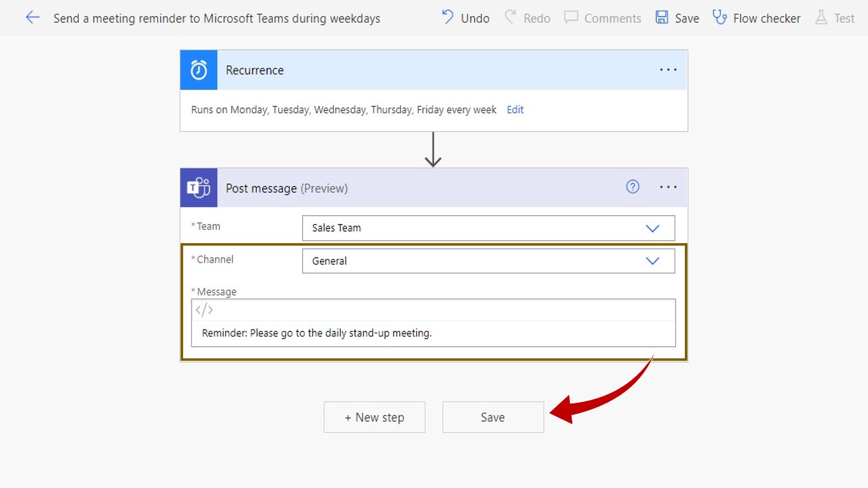
Task: Open the Post message options menu
Action: 668,186
